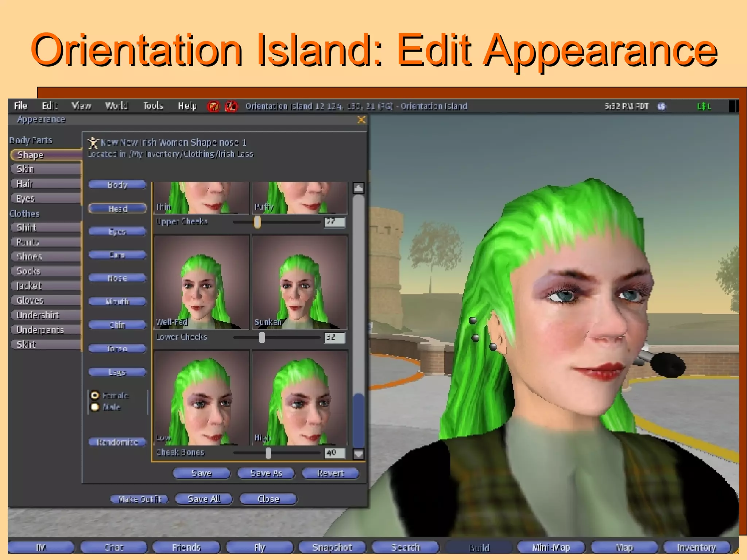Open the Help menu
Screen dimensions: 747x560
pos(187,106)
